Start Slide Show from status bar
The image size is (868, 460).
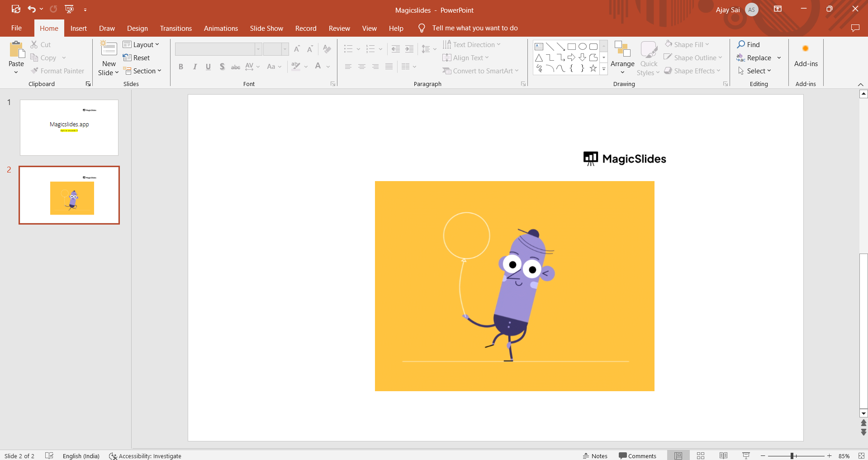746,455
